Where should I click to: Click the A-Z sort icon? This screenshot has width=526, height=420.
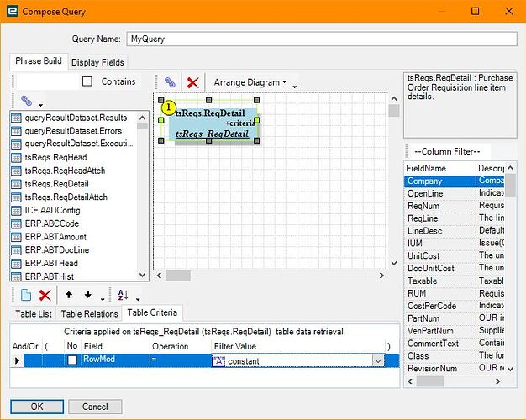point(124,295)
